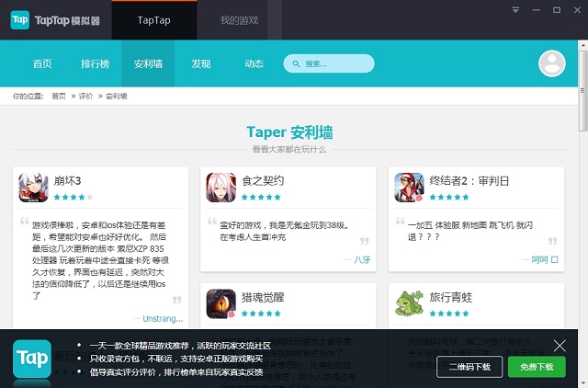Open the title bar dropdown menu arrow

tap(515, 10)
